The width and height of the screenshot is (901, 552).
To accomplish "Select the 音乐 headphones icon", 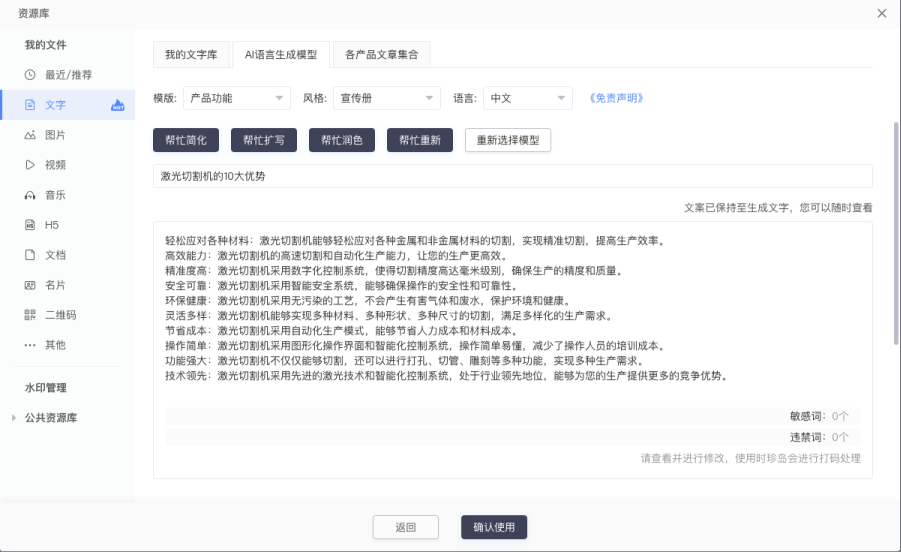I will tap(30, 195).
